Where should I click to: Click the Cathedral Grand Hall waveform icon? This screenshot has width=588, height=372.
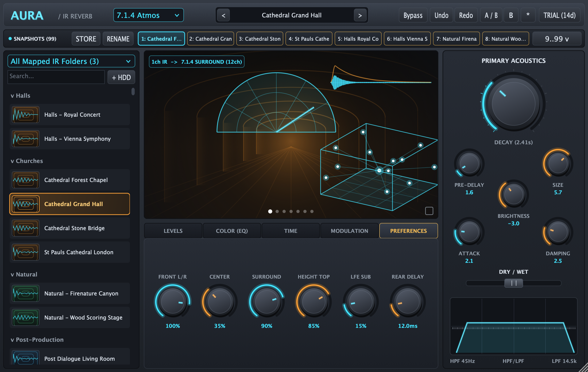[x=26, y=204]
